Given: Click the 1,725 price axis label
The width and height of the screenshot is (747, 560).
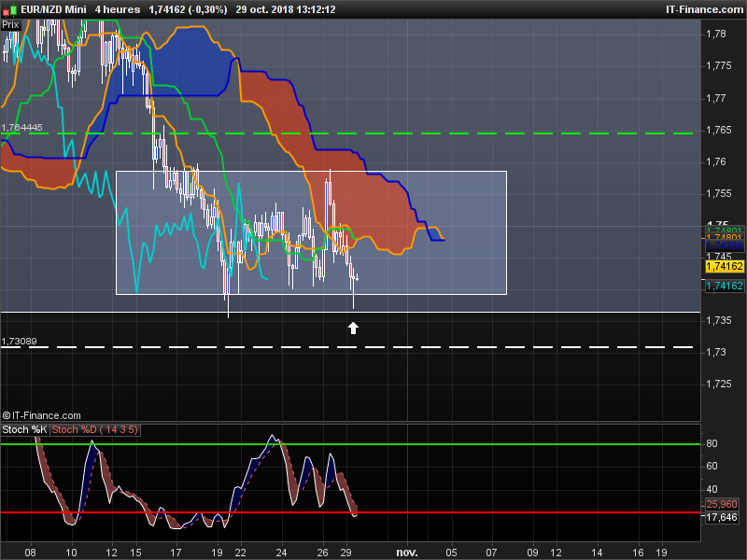Looking at the screenshot, I should pyautogui.click(x=718, y=384).
